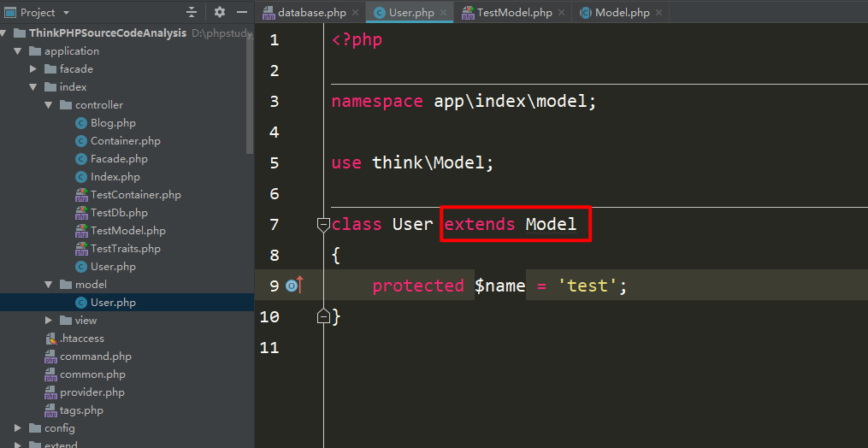
Task: Collapse the model folder arrow
Action: tap(49, 285)
